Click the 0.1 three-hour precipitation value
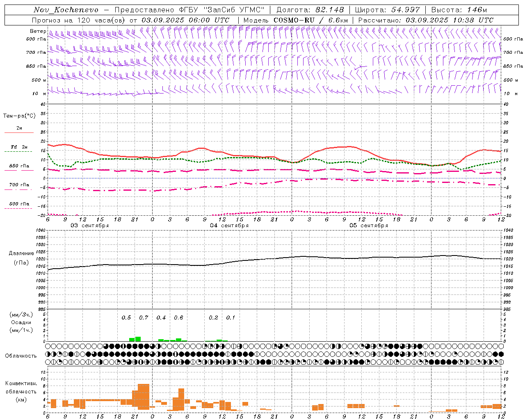 [x=231, y=318]
